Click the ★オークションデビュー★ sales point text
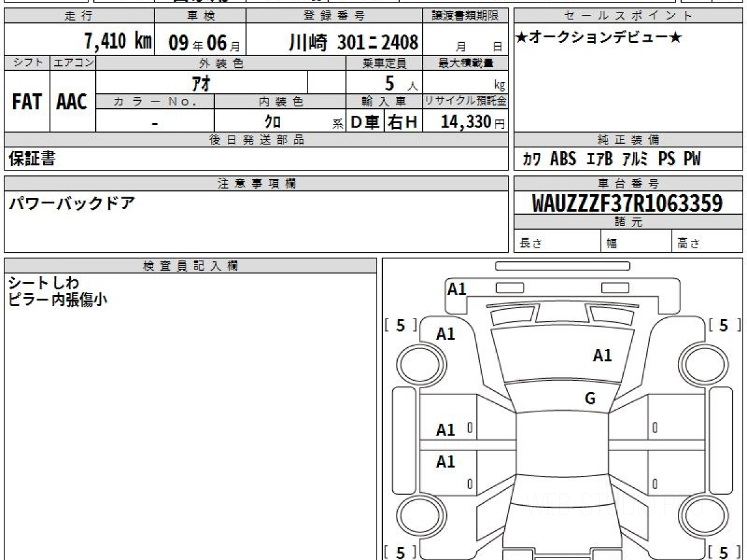This screenshot has height=560, width=747. [599, 38]
